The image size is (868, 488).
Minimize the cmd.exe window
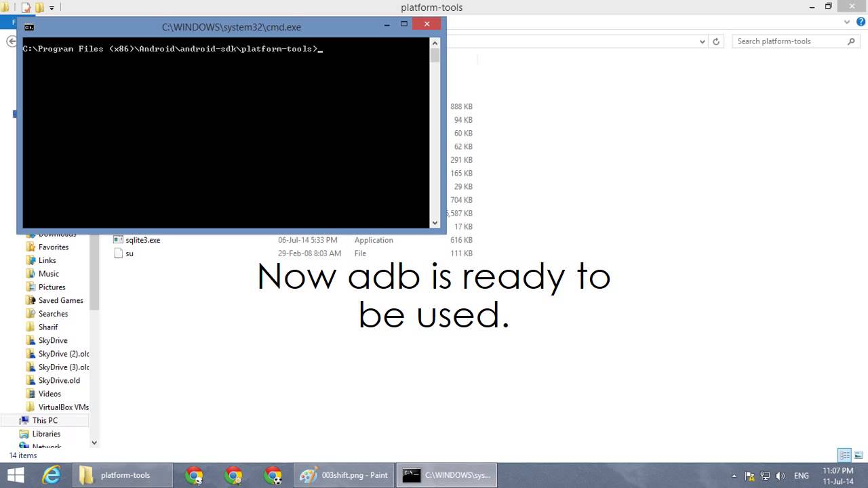click(387, 24)
